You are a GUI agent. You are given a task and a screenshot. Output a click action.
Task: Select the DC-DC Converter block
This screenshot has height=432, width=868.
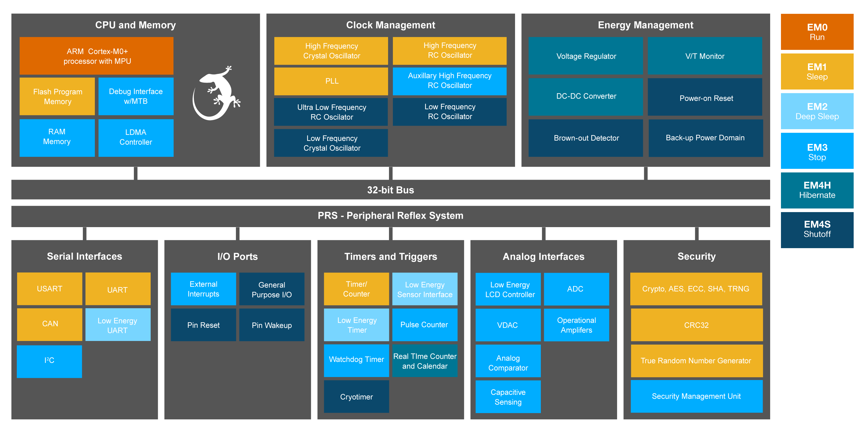coord(585,96)
